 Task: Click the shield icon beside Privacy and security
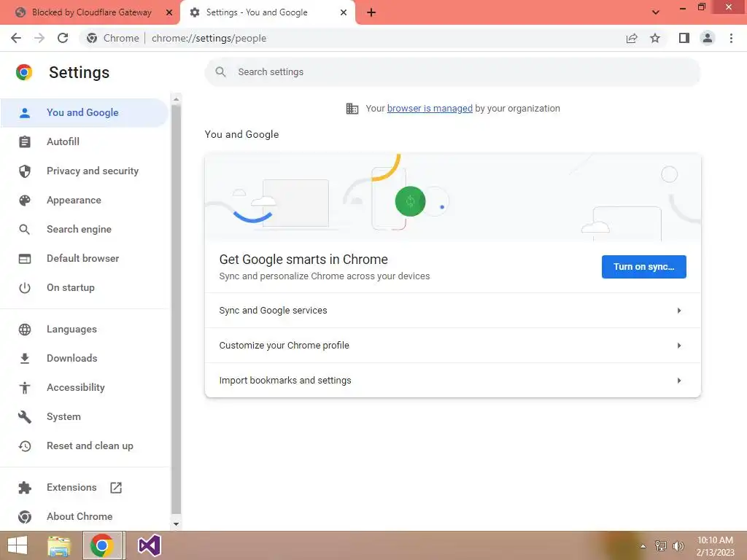pyautogui.click(x=25, y=171)
